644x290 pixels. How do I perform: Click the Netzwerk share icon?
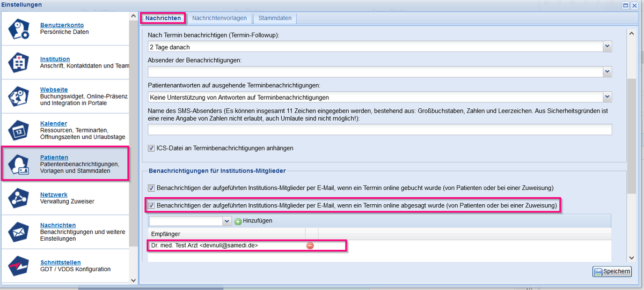point(19,198)
